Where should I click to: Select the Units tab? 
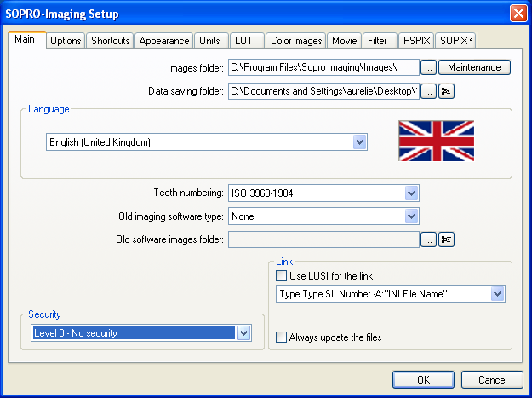[x=209, y=41]
